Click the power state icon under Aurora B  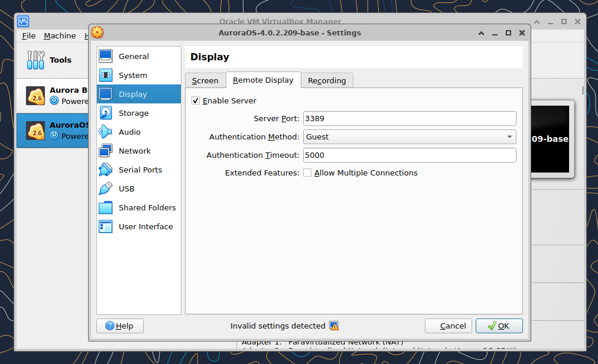54,100
